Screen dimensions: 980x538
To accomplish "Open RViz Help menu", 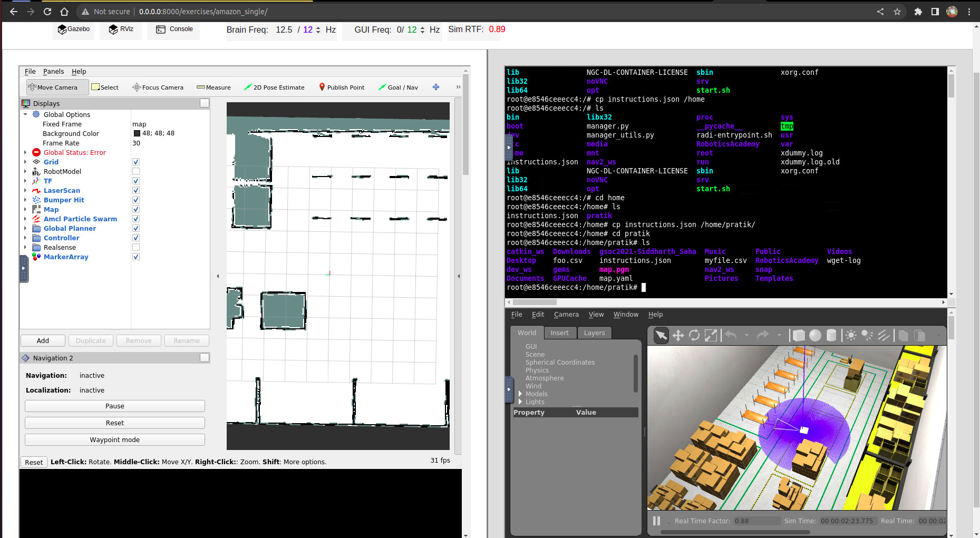I will (79, 72).
